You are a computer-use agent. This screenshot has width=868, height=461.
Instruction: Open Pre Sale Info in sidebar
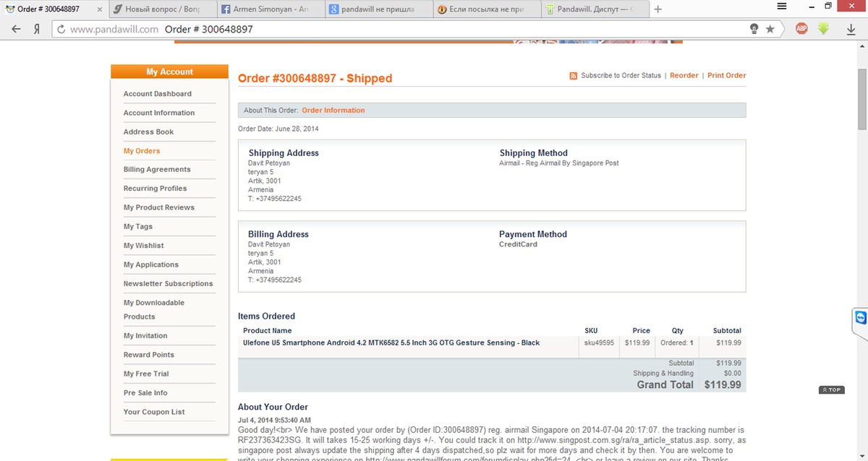tap(145, 393)
